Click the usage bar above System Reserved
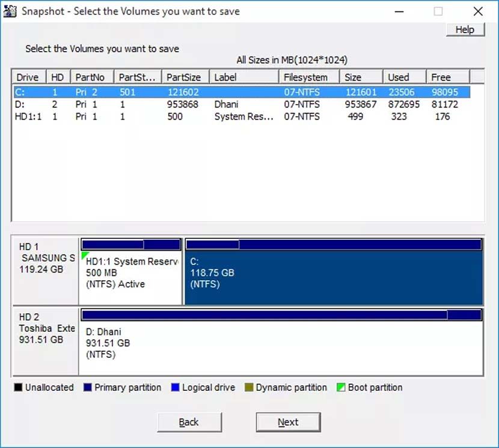This screenshot has height=448, width=499. point(131,245)
